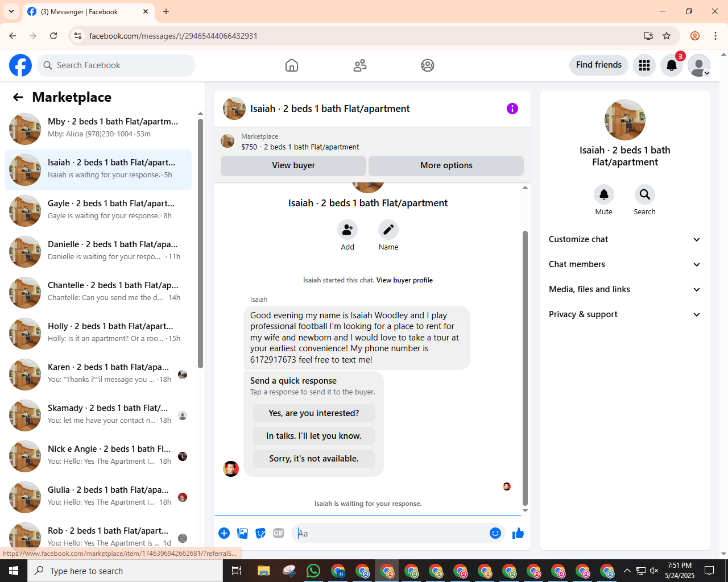Send quick response 'Yes, are you interested?'

click(314, 413)
